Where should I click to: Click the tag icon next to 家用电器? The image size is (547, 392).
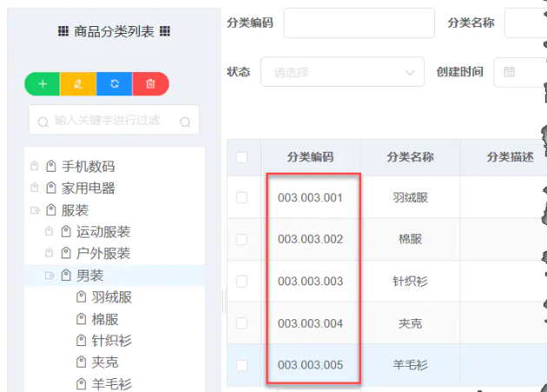click(51, 188)
